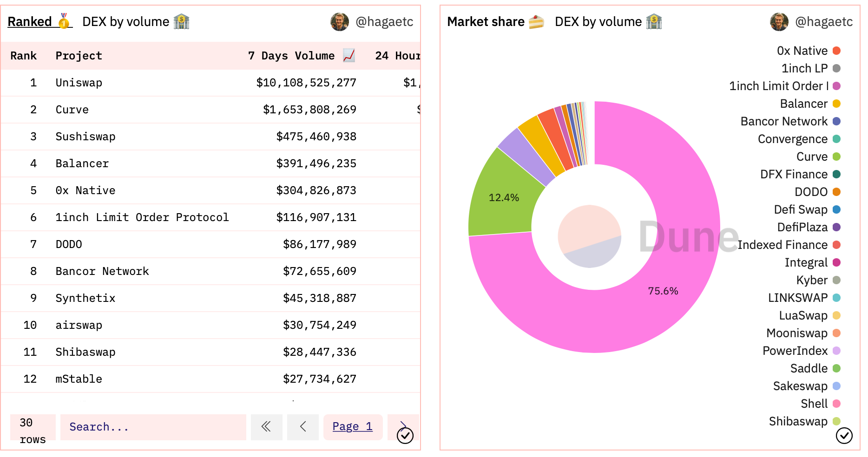Toggle LINKSWAP legend entry
The image size is (868, 457).
804,298
